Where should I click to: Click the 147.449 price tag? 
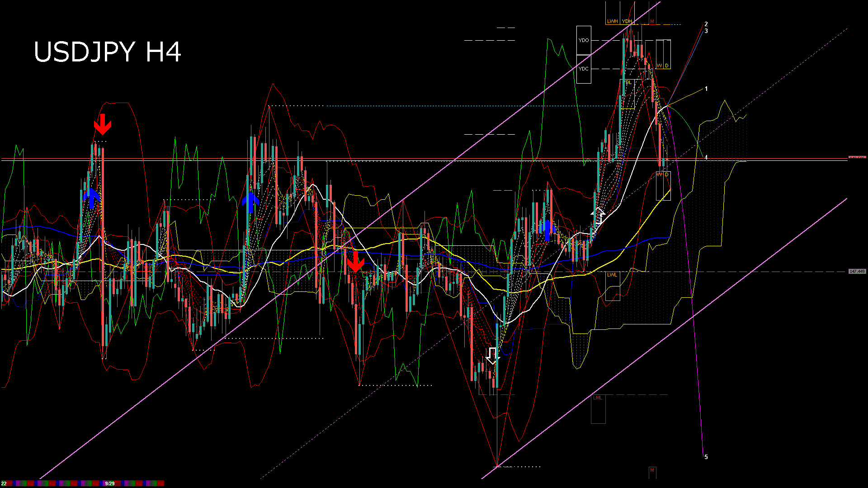pos(857,272)
